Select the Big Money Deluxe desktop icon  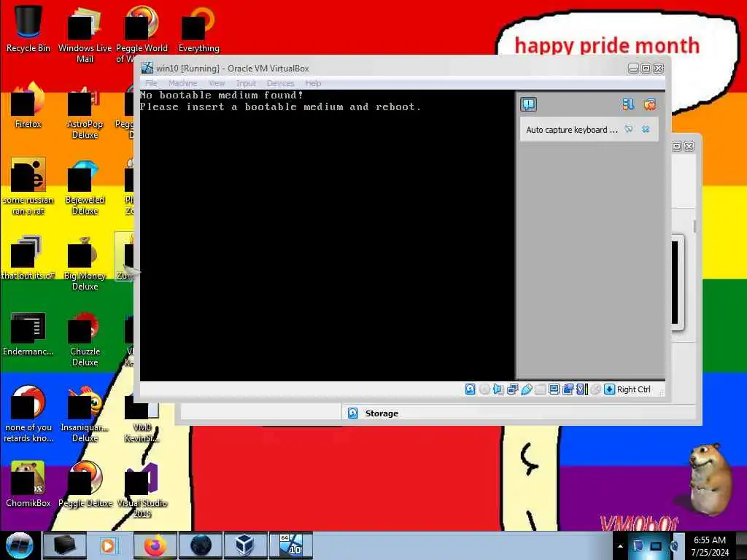coord(85,262)
